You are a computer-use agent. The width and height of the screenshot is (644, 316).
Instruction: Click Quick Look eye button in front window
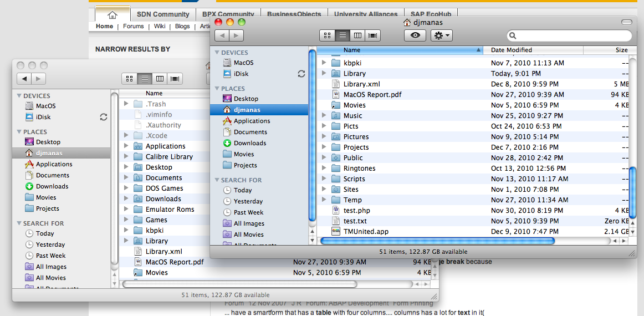[415, 35]
